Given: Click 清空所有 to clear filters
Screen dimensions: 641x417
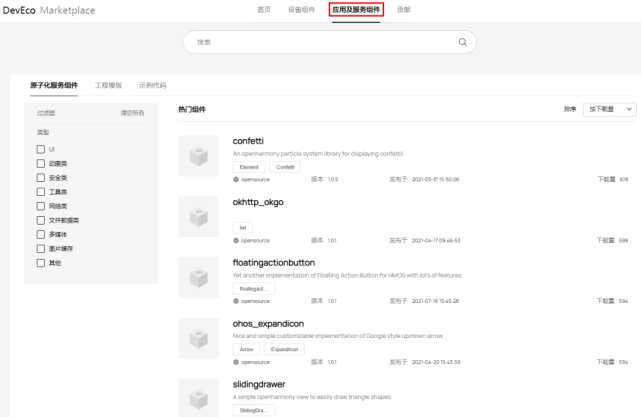Looking at the screenshot, I should (132, 113).
